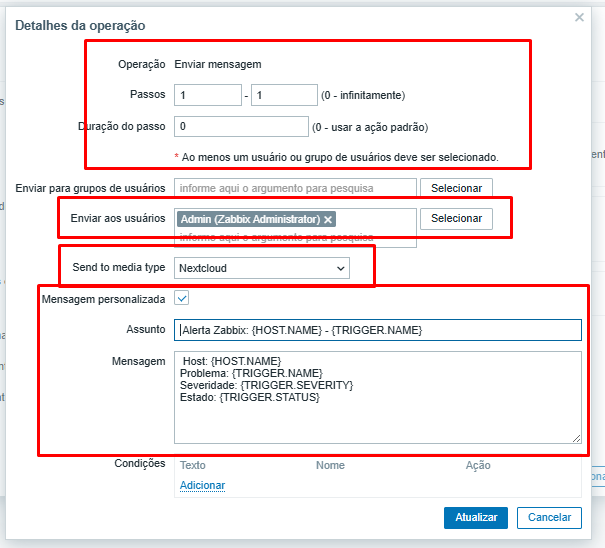
Task: Click the user groups search field
Action: click(x=295, y=187)
